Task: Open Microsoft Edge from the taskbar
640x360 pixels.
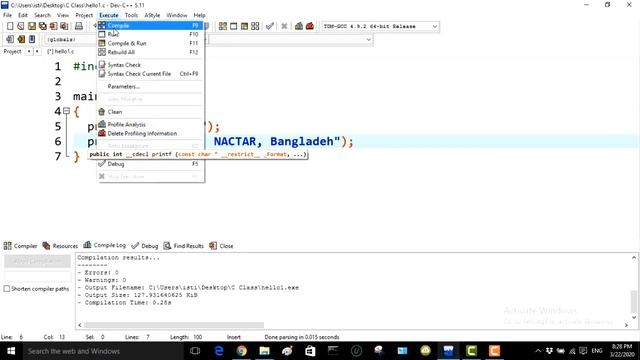Action: coord(219,351)
